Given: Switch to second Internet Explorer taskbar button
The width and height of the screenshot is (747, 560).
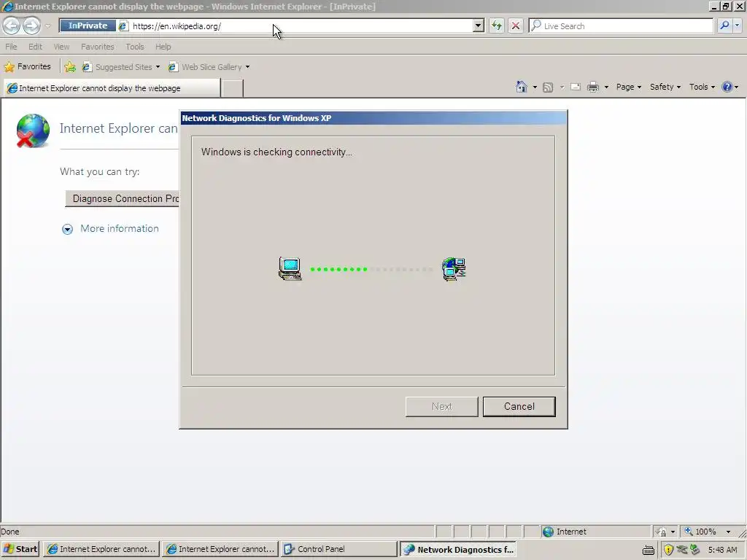Looking at the screenshot, I should 220,549.
